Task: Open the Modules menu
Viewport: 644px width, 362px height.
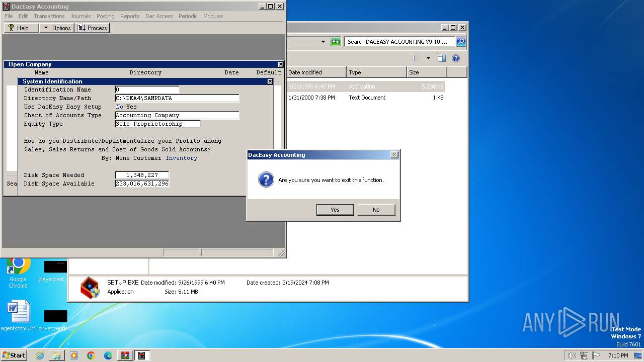Action: tap(213, 16)
